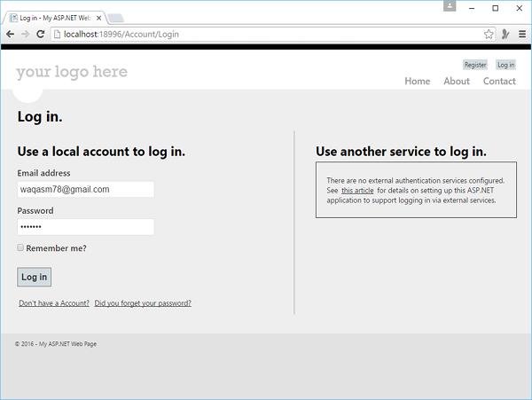This screenshot has width=532, height=400.
Task: Click the extension icon beside the star
Action: pyautogui.click(x=505, y=34)
